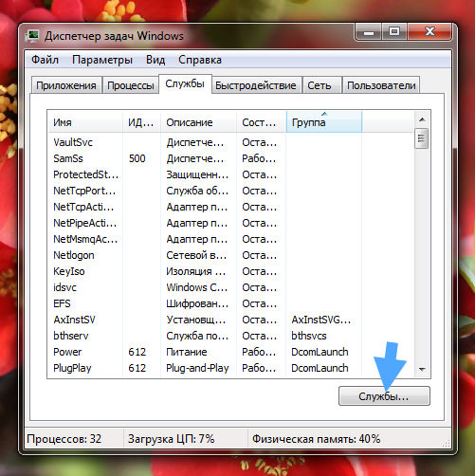Click the Служба по... description cell
Image resolution: width=475 pixels, height=476 pixels.
[197, 336]
